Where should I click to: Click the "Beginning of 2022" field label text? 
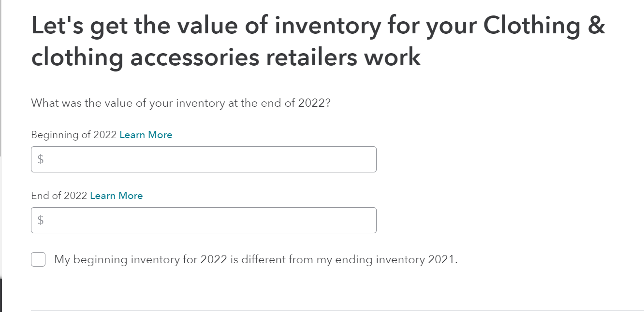[73, 135]
